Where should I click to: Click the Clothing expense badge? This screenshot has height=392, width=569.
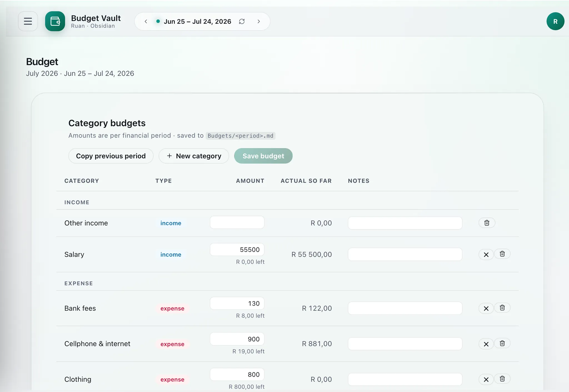click(172, 379)
